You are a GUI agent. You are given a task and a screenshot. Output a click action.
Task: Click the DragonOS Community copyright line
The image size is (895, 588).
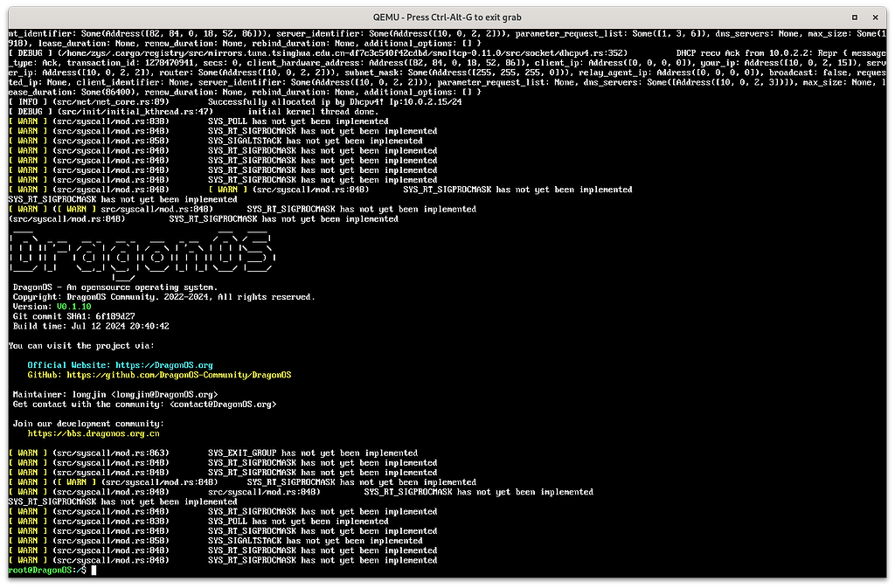tap(163, 297)
